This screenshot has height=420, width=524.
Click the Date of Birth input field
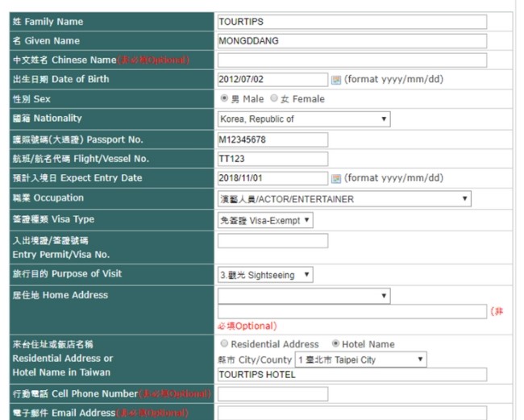point(272,80)
